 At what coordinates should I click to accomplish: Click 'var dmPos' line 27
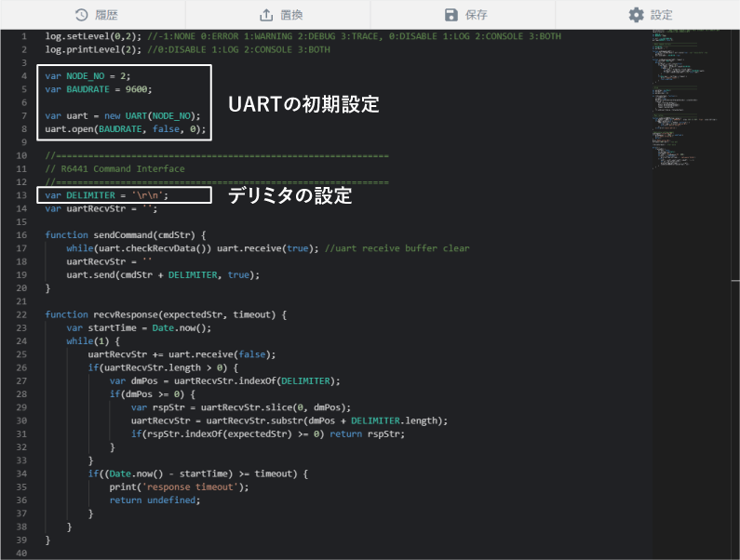tap(224, 380)
